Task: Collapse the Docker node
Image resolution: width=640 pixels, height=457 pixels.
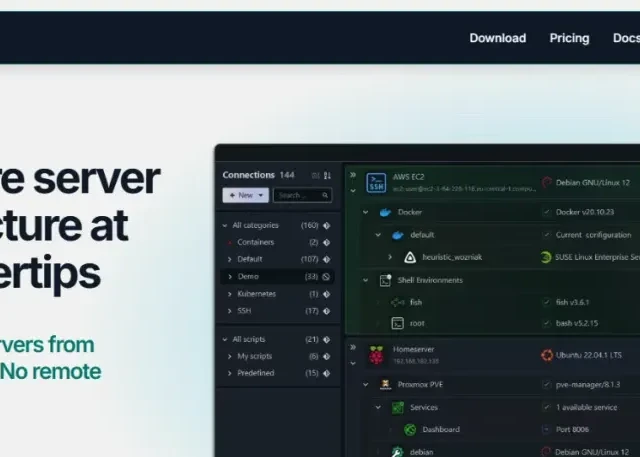Action: pyautogui.click(x=365, y=212)
